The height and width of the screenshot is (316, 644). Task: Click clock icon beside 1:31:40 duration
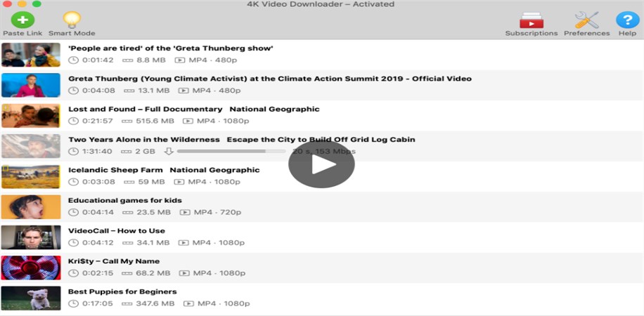click(73, 152)
